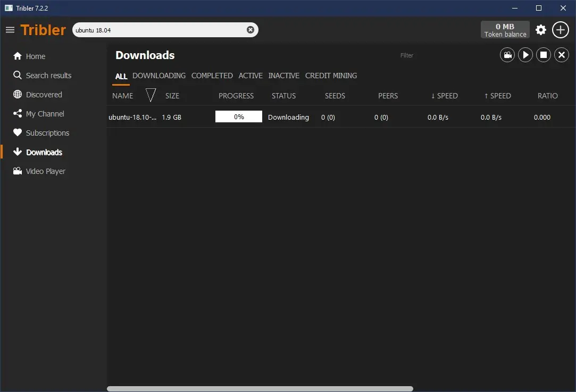Remove the download with the X circle button
576x392 pixels.
561,55
